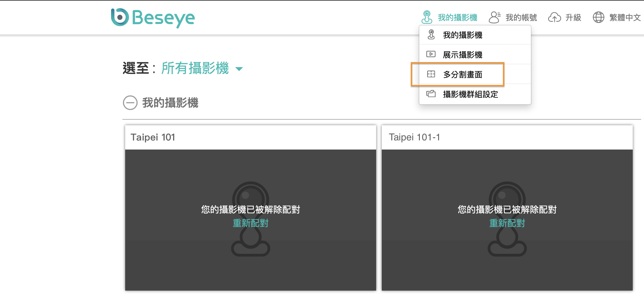Click 重新配對 under Taipei 101-1
This screenshot has width=644, height=294.
tap(507, 223)
